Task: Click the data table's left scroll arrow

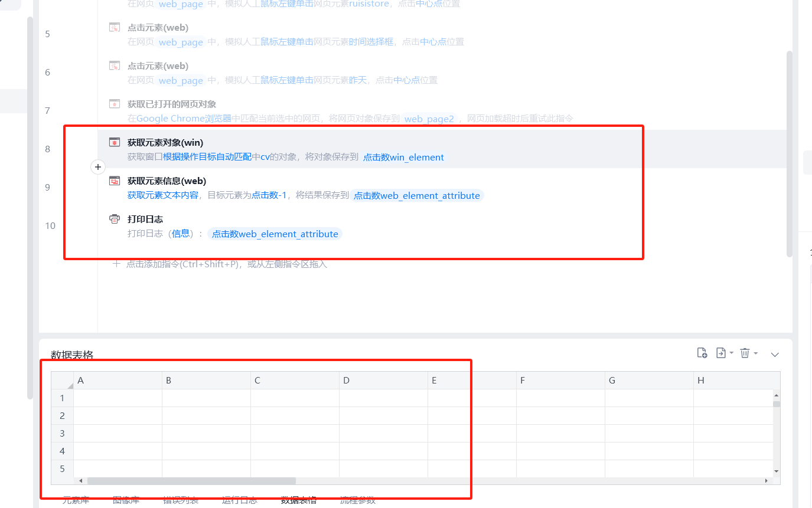Action: (81, 481)
